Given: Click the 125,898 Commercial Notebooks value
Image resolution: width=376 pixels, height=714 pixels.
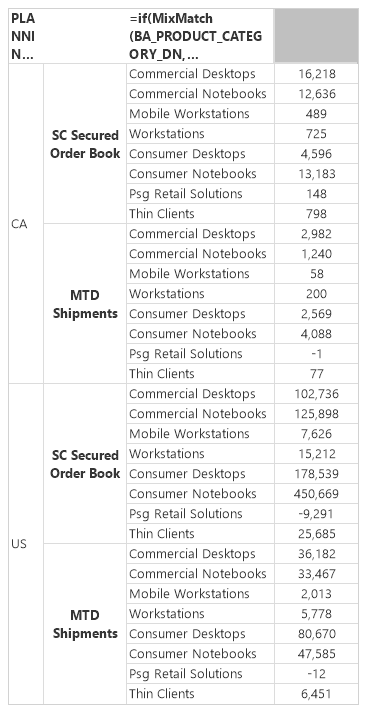Looking at the screenshot, I should (x=316, y=414).
